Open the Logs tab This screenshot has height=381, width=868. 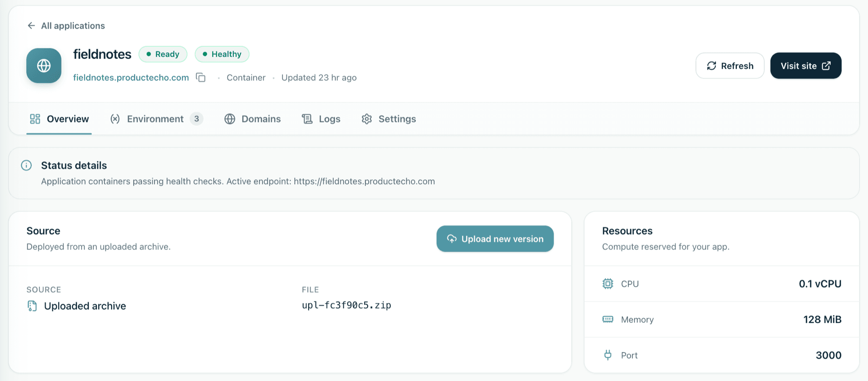click(x=321, y=119)
